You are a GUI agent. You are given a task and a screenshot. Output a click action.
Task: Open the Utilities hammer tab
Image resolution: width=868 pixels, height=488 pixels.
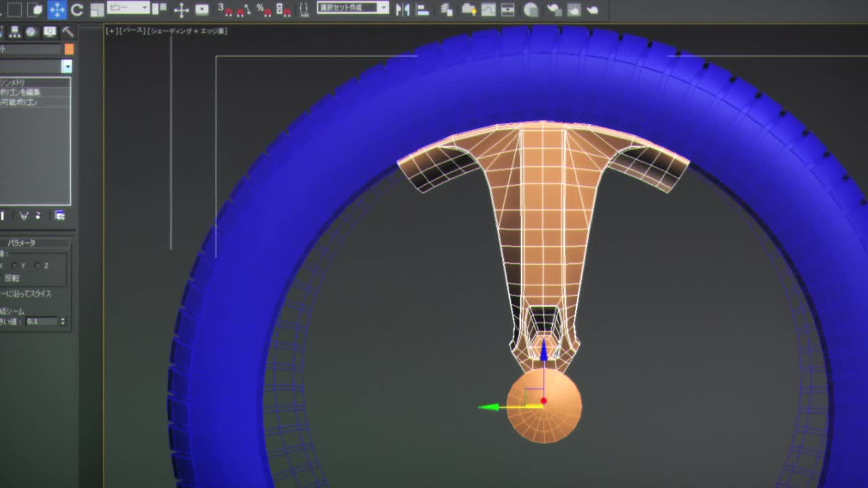click(68, 32)
